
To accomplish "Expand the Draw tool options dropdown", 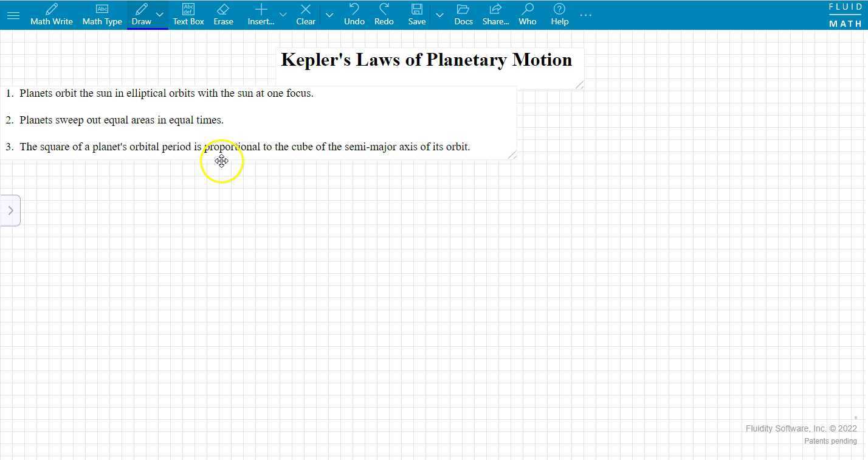I will pos(160,15).
